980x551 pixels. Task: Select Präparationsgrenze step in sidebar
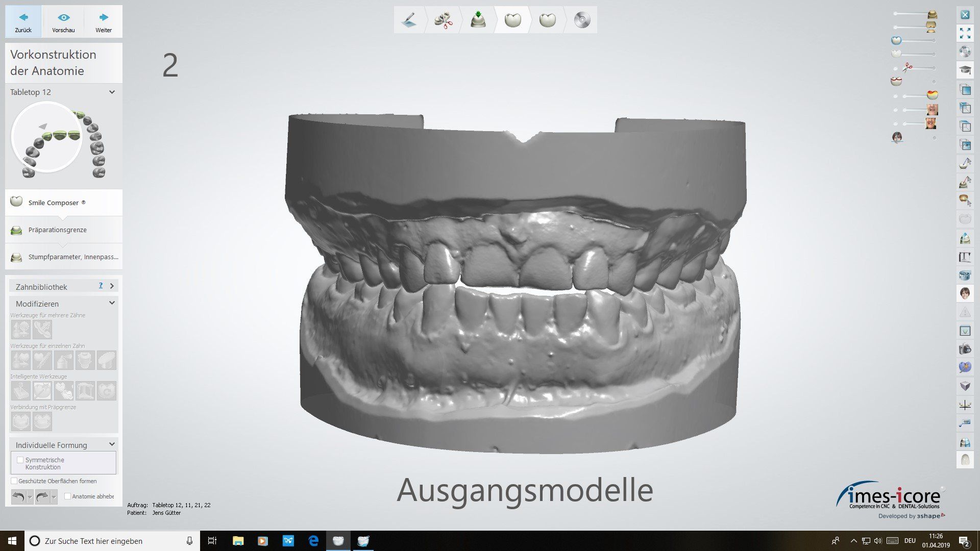pos(57,230)
